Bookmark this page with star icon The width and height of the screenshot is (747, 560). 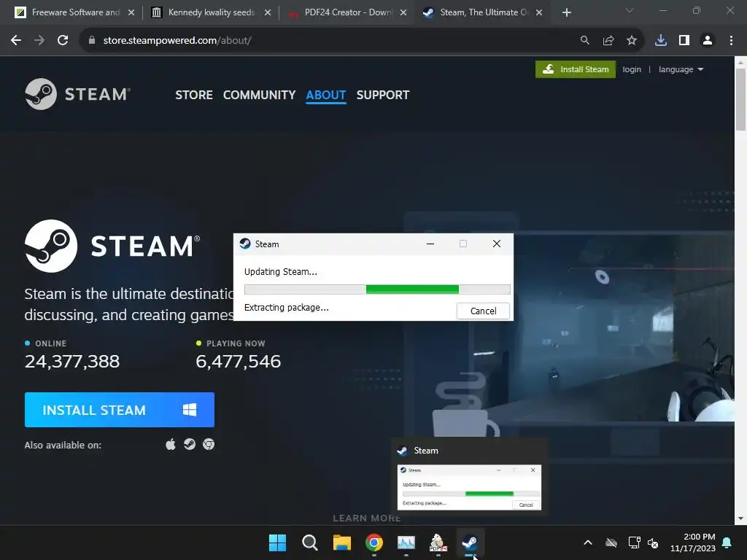(x=632, y=41)
